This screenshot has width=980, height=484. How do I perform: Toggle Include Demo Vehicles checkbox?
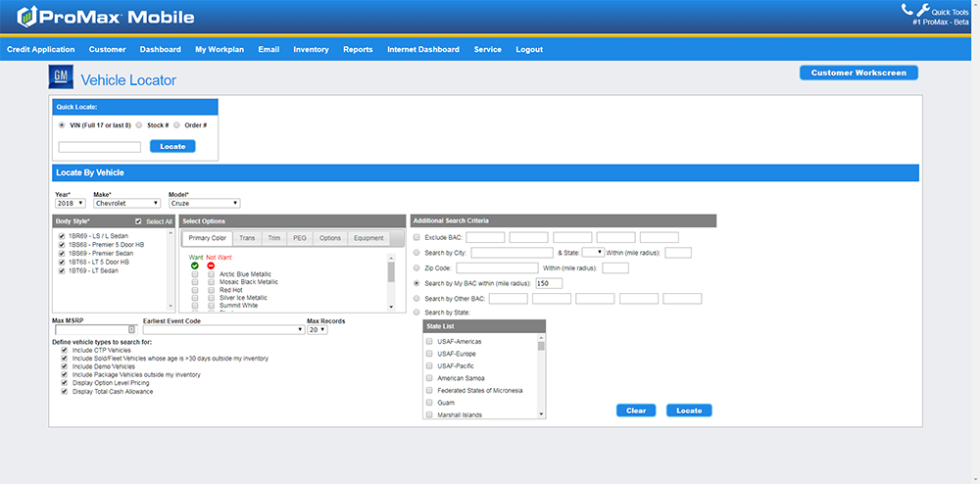click(64, 366)
